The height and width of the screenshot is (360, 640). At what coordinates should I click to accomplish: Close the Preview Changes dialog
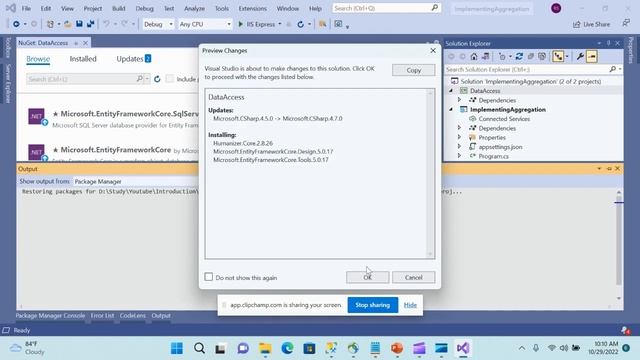pyautogui.click(x=433, y=51)
